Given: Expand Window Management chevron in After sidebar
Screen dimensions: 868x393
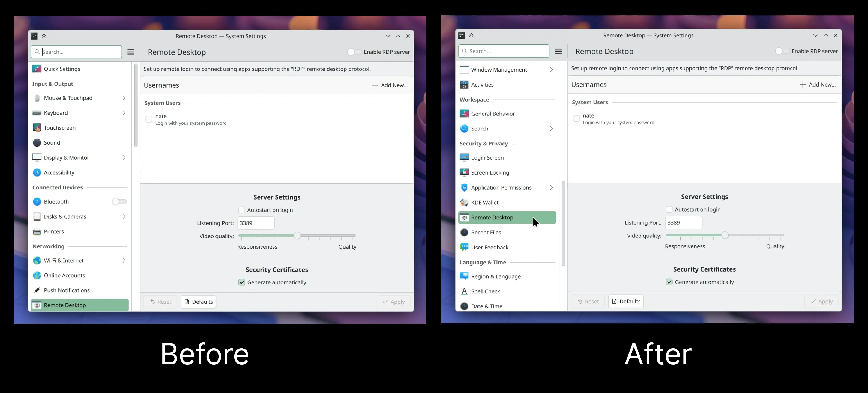Looking at the screenshot, I should [x=551, y=69].
